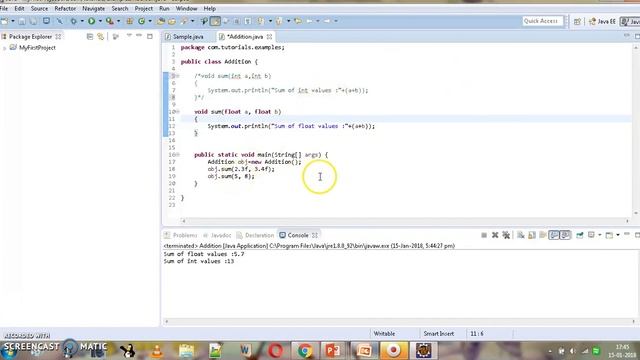Open the Window menu
The width and height of the screenshot is (640, 360).
(x=186, y=9)
